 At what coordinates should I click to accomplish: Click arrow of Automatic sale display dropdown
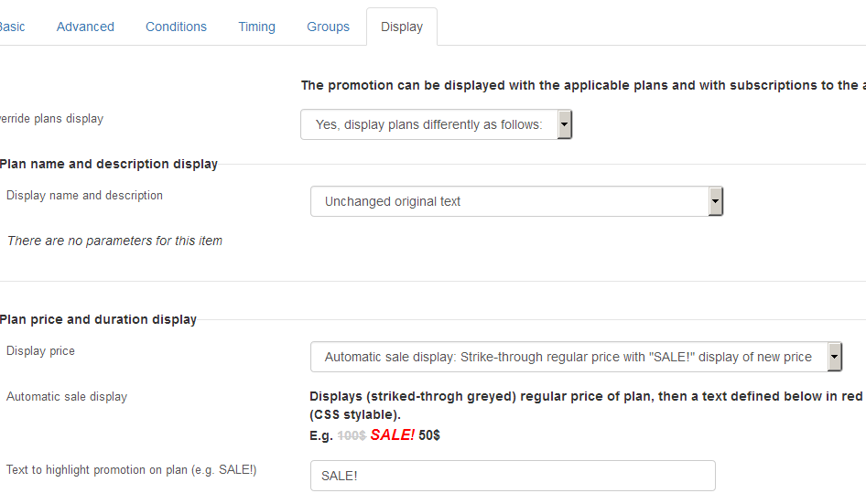click(834, 357)
